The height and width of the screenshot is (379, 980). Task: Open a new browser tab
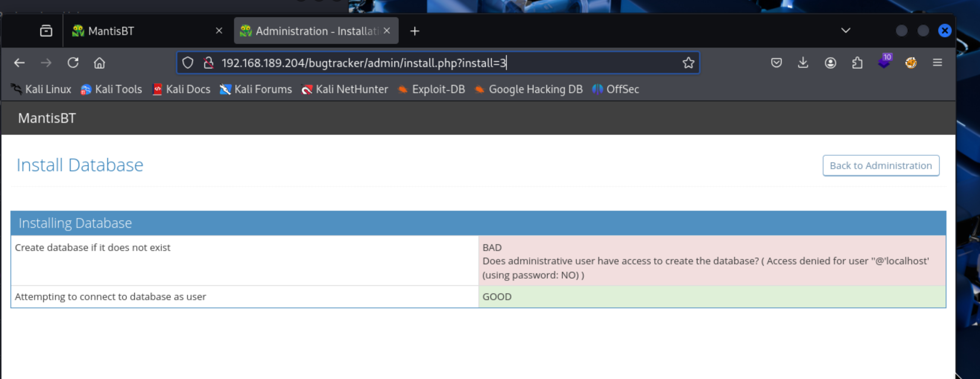[415, 31]
